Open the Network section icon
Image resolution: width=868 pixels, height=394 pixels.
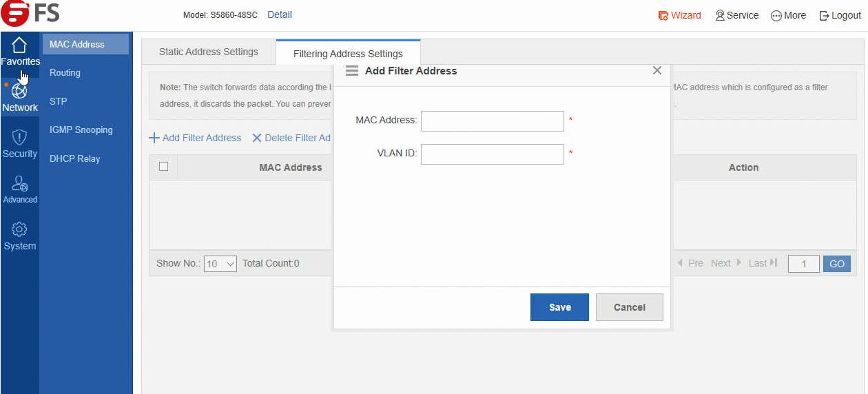(x=20, y=92)
